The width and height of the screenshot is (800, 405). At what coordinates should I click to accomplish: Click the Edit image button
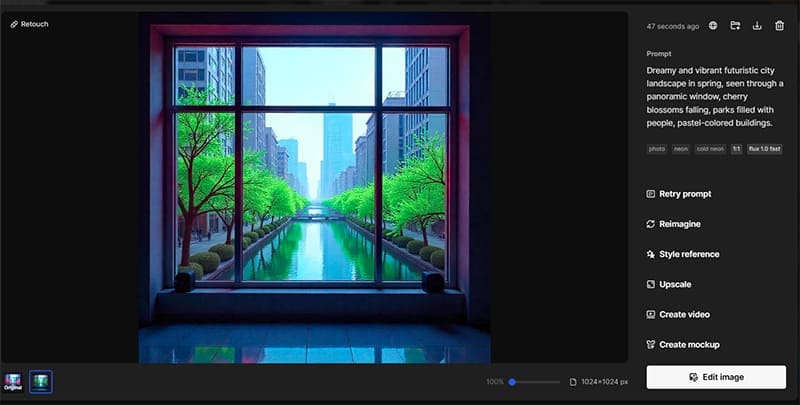tap(716, 377)
